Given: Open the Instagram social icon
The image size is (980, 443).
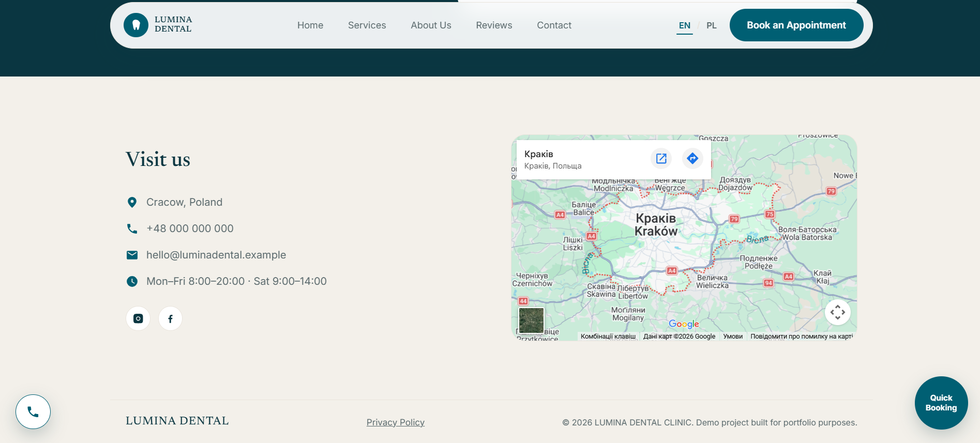Looking at the screenshot, I should (x=138, y=318).
